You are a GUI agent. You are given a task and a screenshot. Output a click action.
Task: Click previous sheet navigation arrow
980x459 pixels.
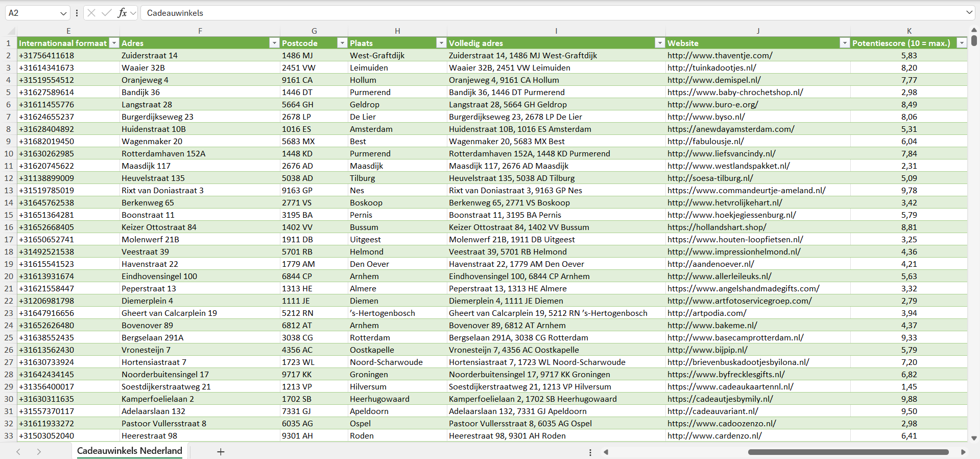[18, 452]
